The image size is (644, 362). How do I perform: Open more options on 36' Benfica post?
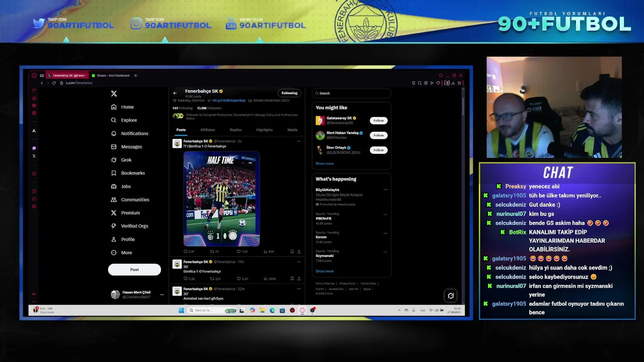point(299,262)
